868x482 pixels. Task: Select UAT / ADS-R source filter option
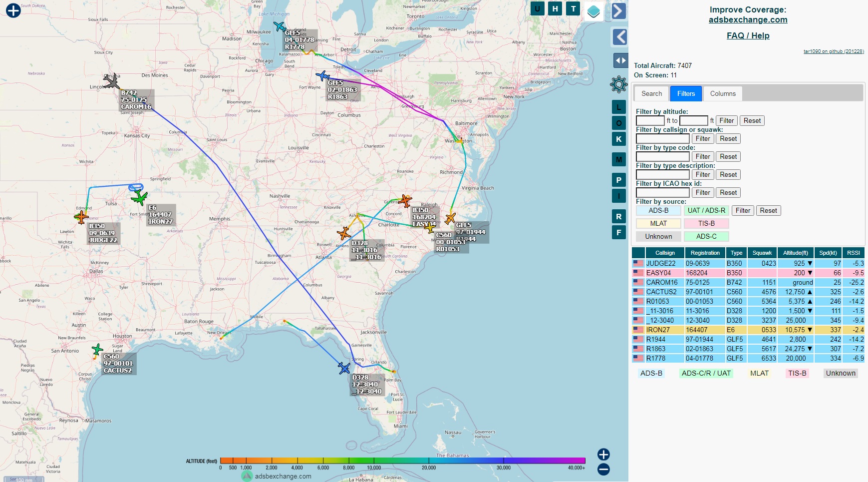[706, 211]
